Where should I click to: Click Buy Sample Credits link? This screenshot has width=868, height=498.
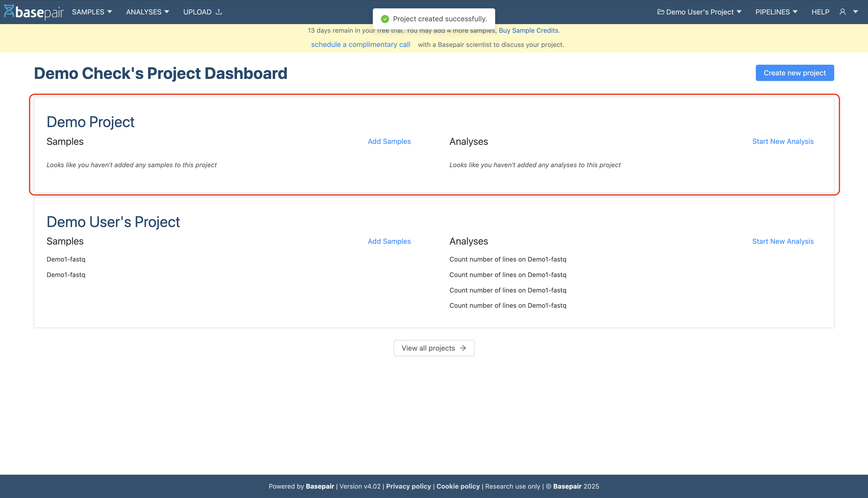pos(529,30)
